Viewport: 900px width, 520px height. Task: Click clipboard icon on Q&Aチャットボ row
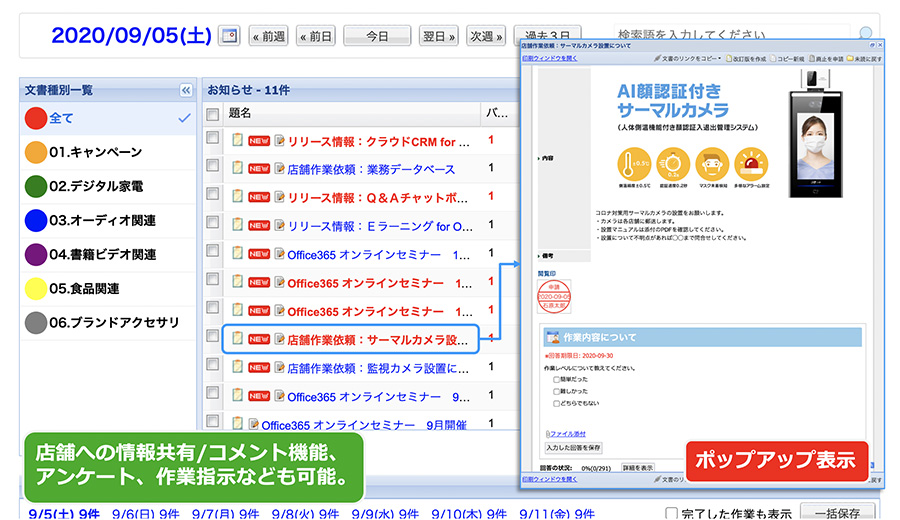(237, 196)
